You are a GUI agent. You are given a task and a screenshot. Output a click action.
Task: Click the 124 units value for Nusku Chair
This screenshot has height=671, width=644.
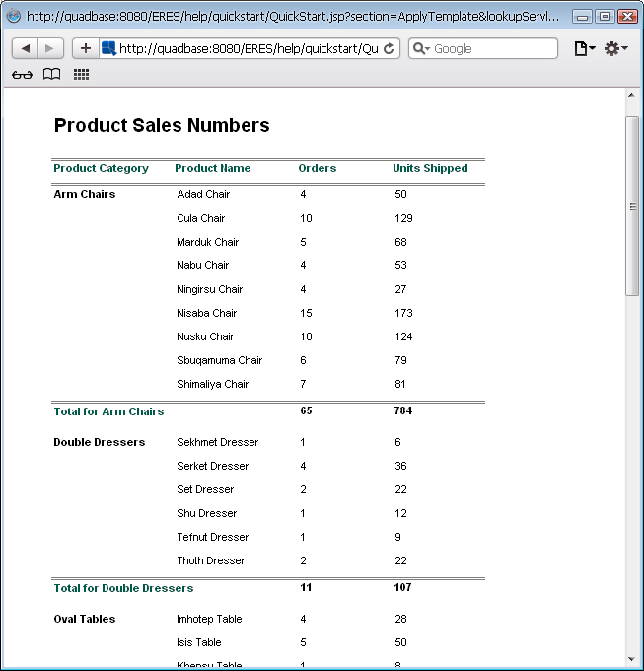point(403,336)
